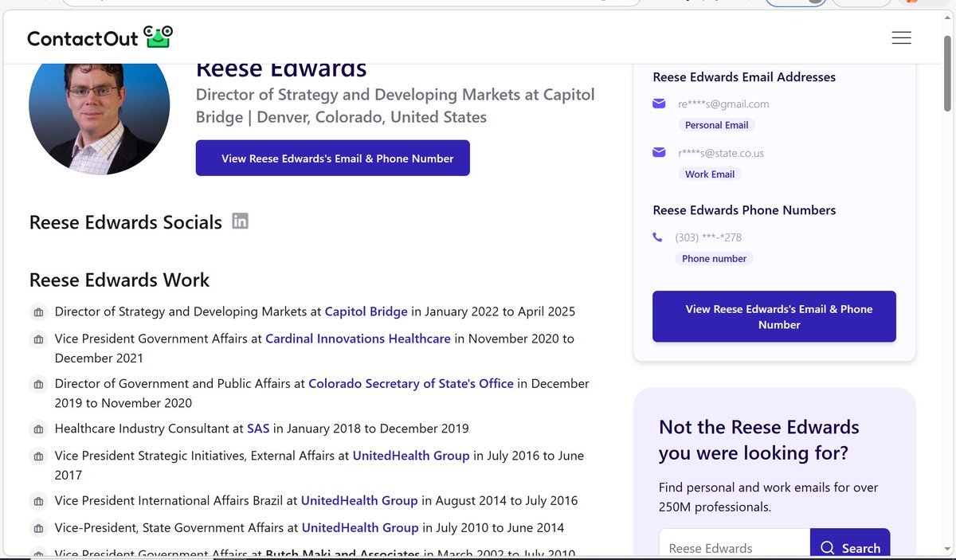Click building icon beside Cardinal Innovations job
The image size is (956, 560).
[x=37, y=339]
